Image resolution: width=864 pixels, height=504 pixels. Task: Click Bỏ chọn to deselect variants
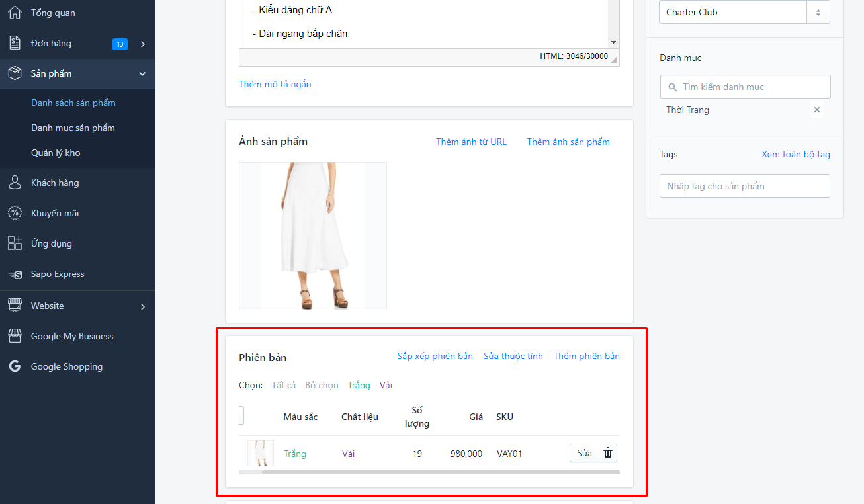pos(322,385)
